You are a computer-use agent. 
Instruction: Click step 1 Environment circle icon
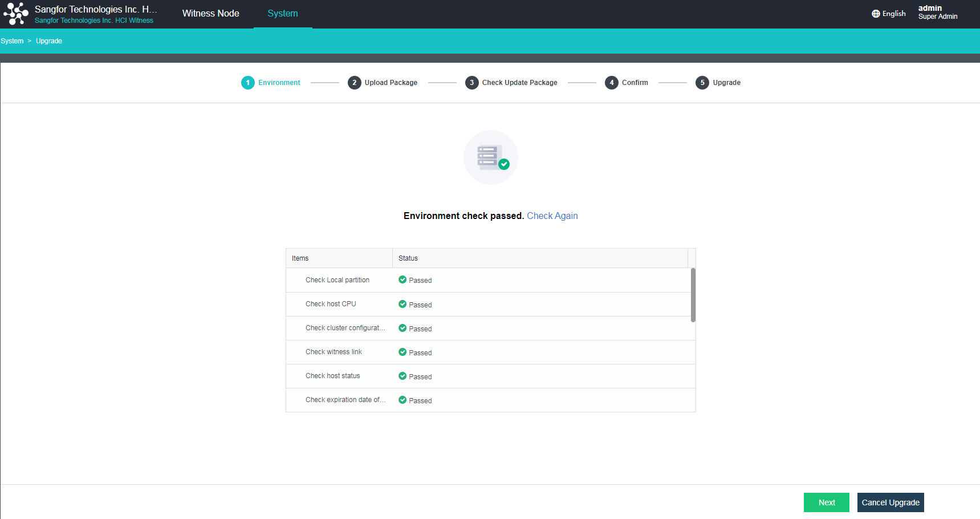247,83
